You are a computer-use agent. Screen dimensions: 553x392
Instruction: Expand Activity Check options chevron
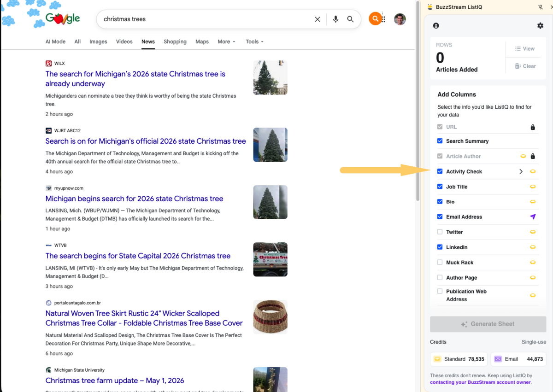pyautogui.click(x=521, y=171)
